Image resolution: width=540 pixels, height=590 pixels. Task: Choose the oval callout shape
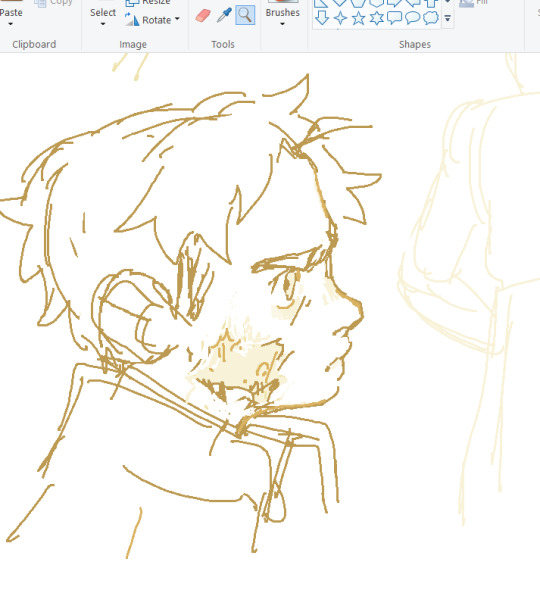point(412,18)
